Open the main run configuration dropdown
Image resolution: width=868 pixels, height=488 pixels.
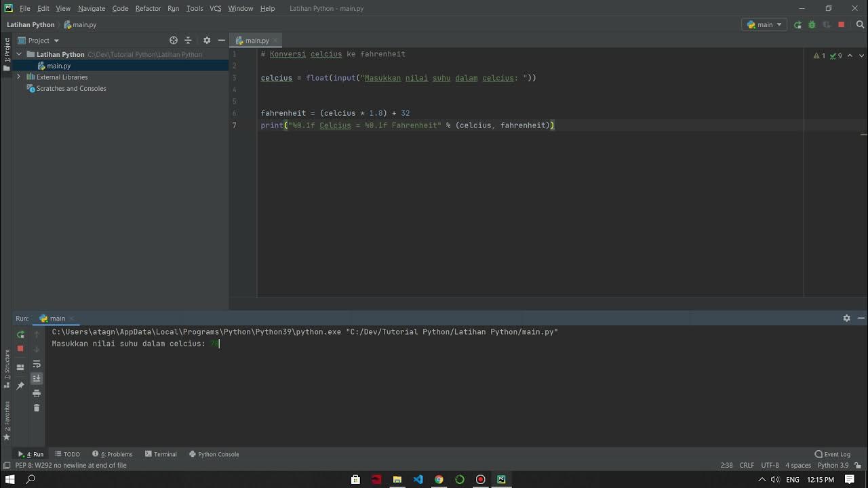point(764,24)
